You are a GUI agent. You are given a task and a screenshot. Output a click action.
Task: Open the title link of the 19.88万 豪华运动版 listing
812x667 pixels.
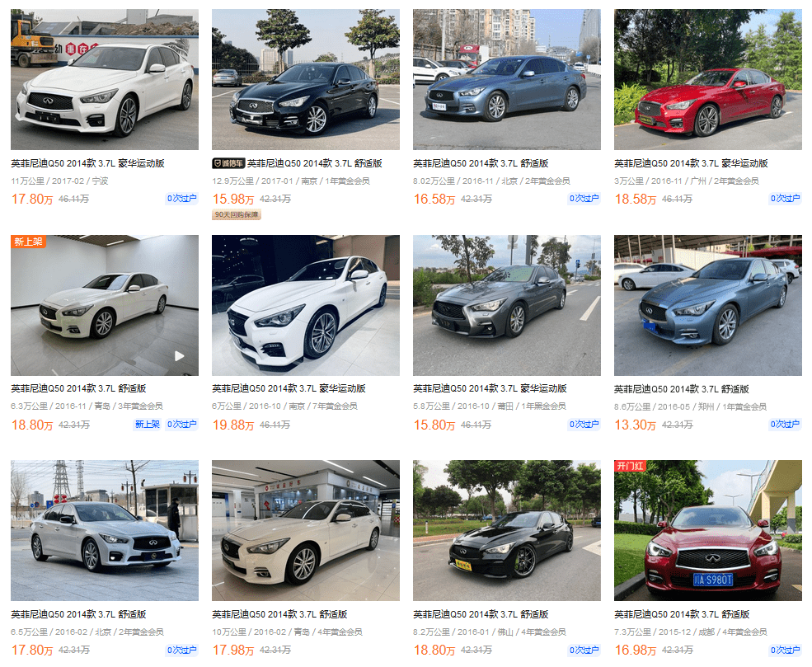(289, 388)
